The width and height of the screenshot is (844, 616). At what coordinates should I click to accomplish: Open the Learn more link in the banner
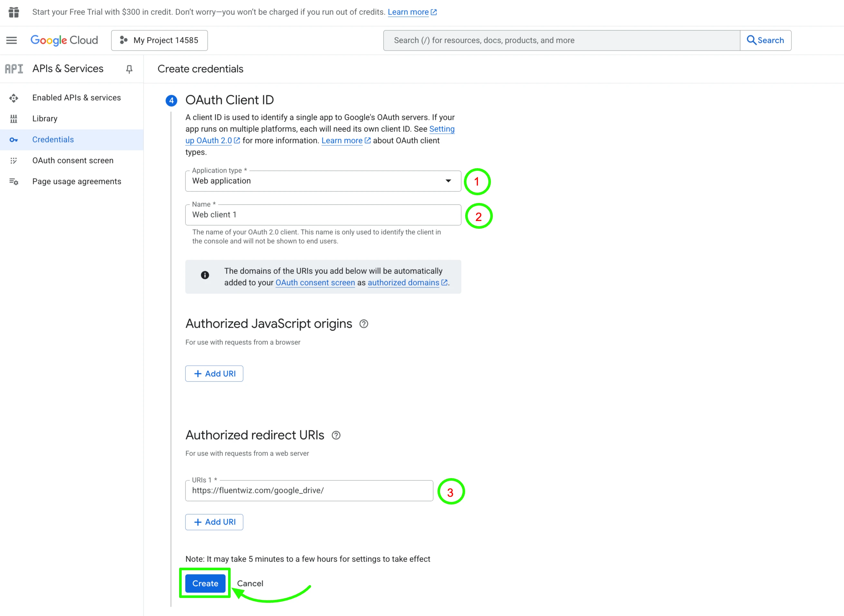click(409, 12)
